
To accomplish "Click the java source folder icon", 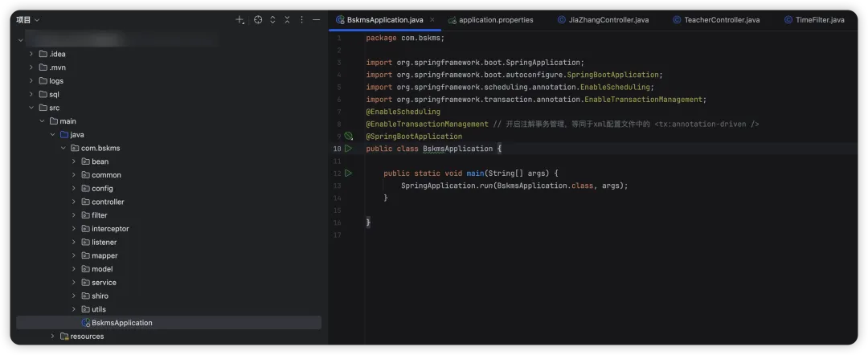I will coord(64,134).
